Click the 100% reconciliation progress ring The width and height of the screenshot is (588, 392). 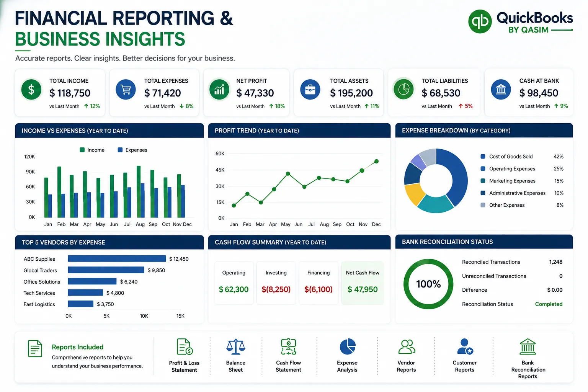click(428, 284)
